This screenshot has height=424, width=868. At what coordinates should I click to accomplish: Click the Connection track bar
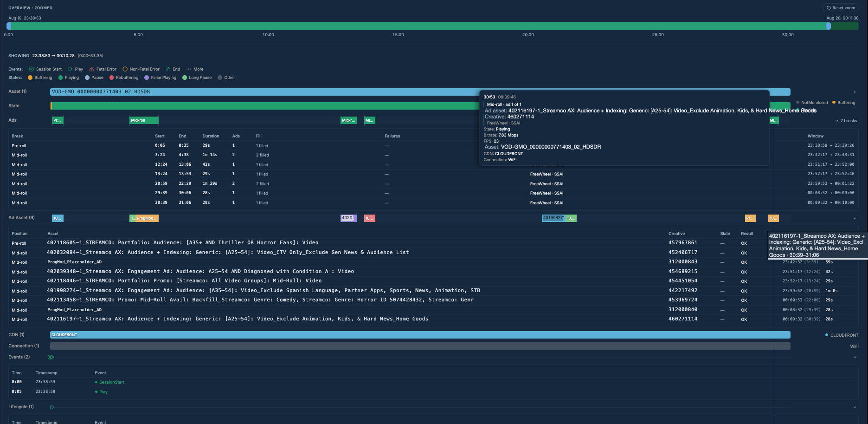(x=420, y=346)
